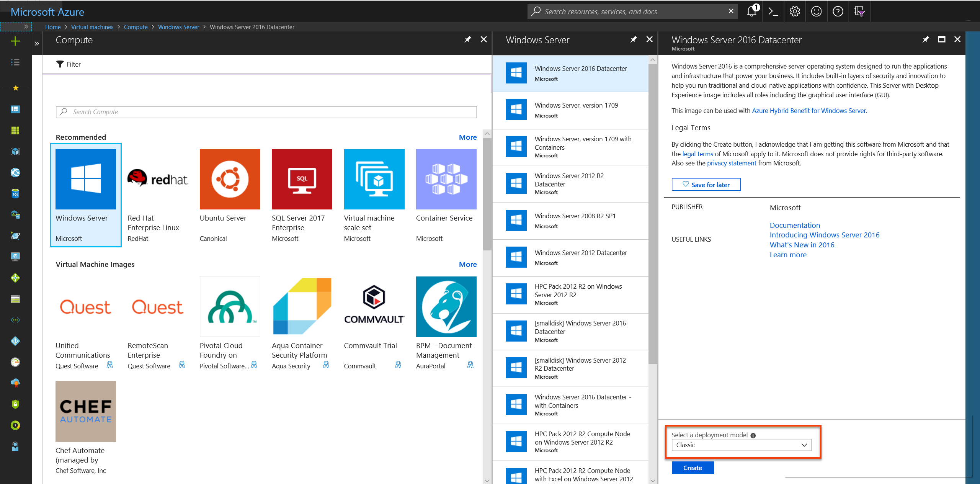Expand collapsed blade chevron beside Compute

point(37,44)
